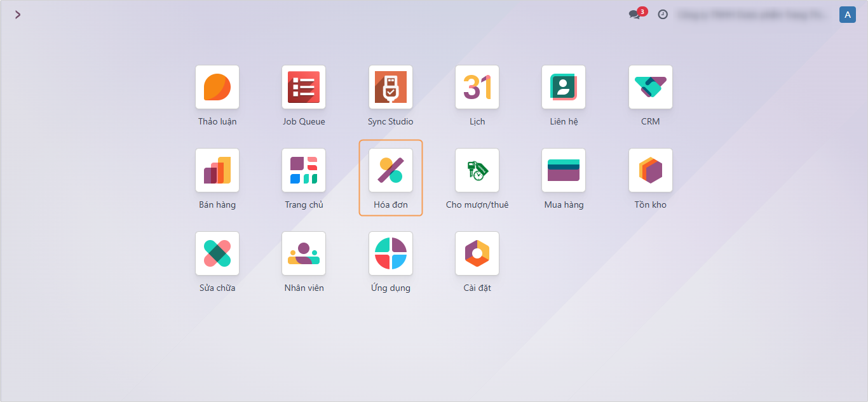Open the Lịch calendar app
The image size is (868, 402).
[x=477, y=87]
